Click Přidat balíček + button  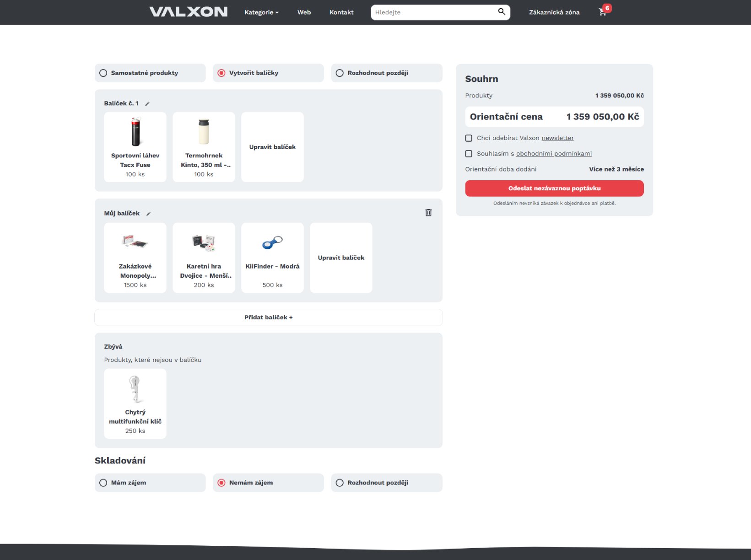click(268, 318)
